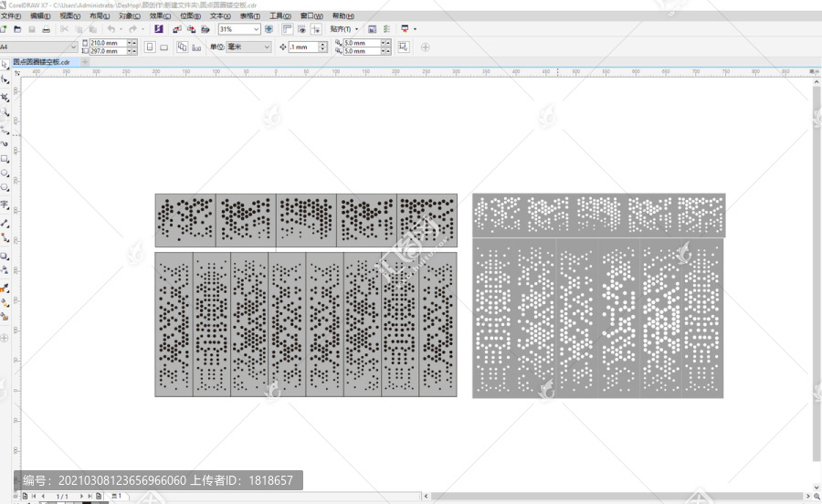Open the 表格(T) menu
This screenshot has height=504, width=822.
pos(250,16)
